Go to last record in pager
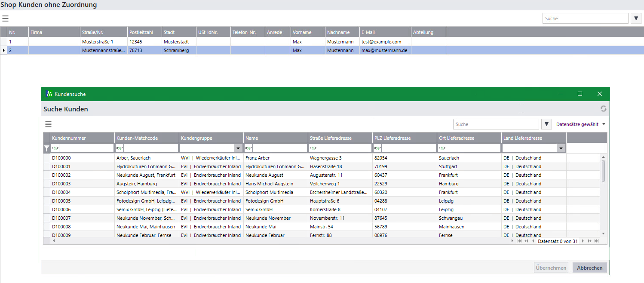Viewport: 644px width, 283px height. [596, 241]
